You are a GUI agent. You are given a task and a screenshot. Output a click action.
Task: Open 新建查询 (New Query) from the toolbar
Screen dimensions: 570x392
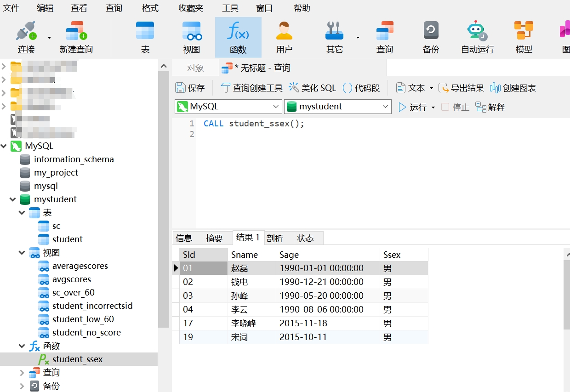(76, 32)
